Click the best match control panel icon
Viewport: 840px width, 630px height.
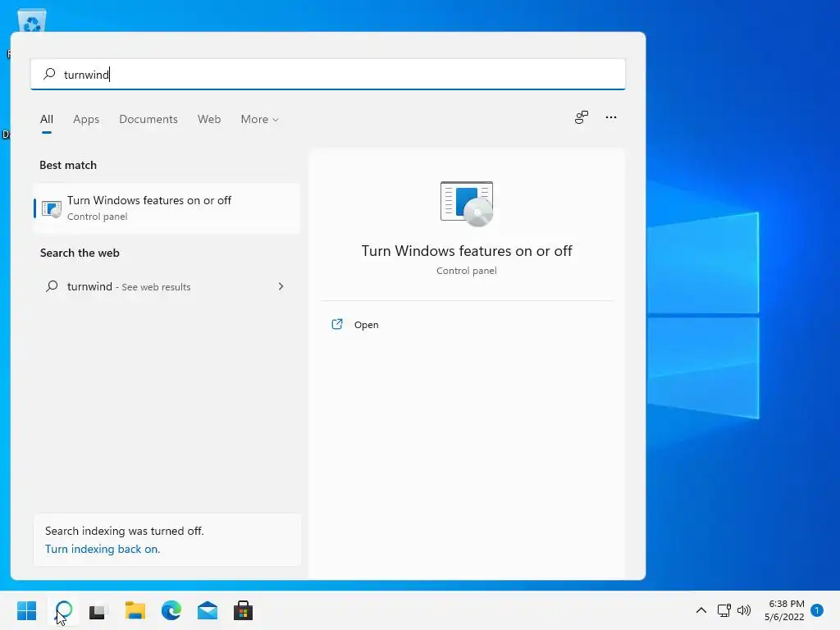(x=52, y=208)
